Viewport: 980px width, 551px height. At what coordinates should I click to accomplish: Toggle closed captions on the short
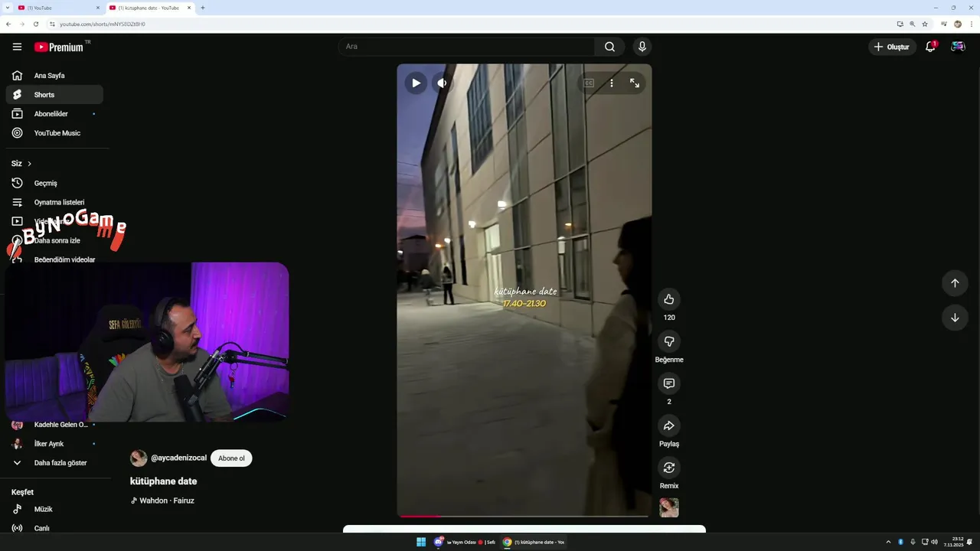pos(589,83)
